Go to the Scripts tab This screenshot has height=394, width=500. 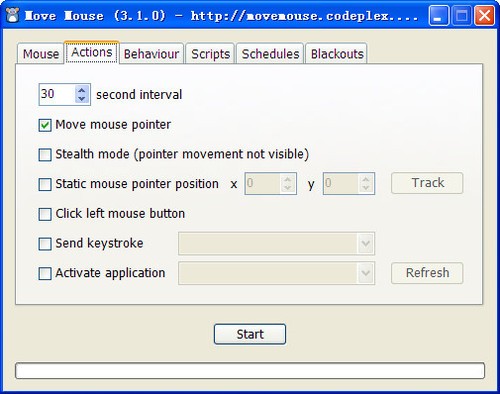click(x=211, y=54)
